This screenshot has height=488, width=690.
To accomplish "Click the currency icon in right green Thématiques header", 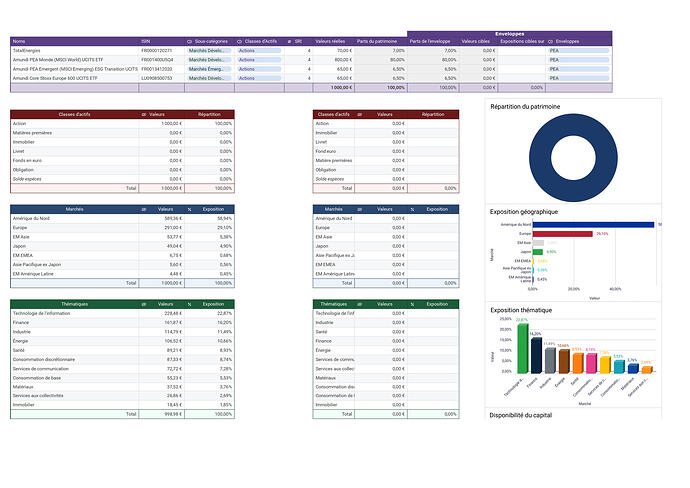I will [359, 304].
